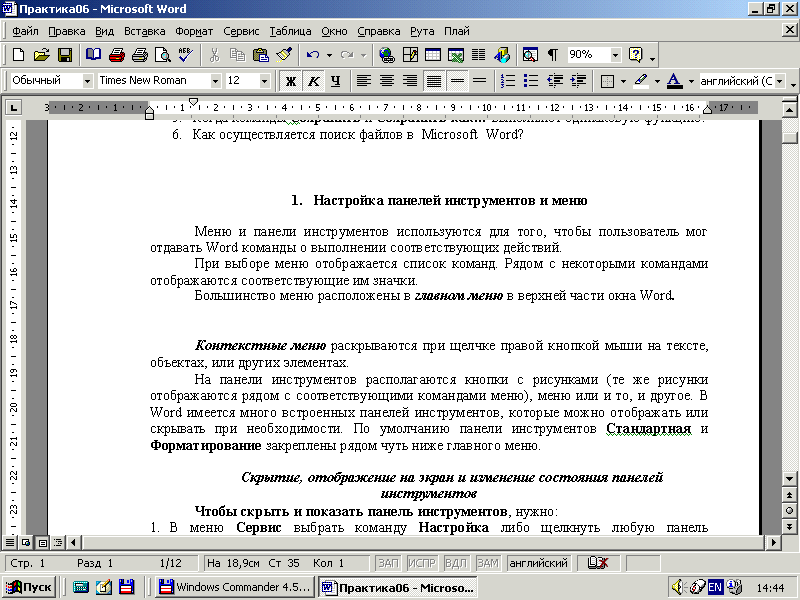Insert a table
Screen dimensions: 800x600
point(433,55)
